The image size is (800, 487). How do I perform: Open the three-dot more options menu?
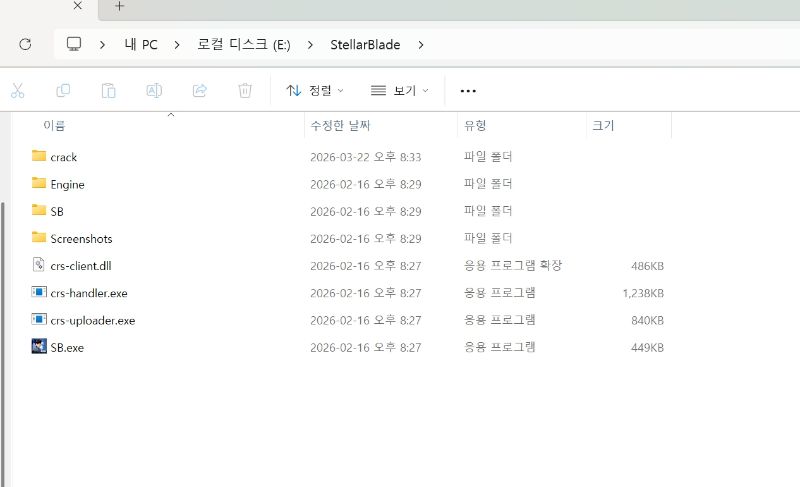[x=468, y=90]
